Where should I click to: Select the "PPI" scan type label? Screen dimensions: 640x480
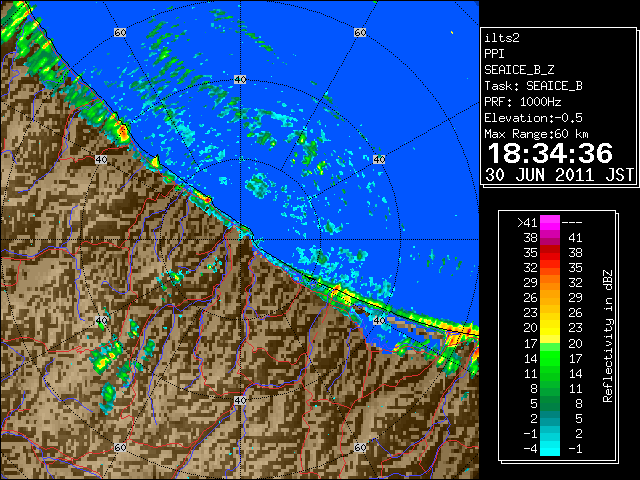click(494, 54)
